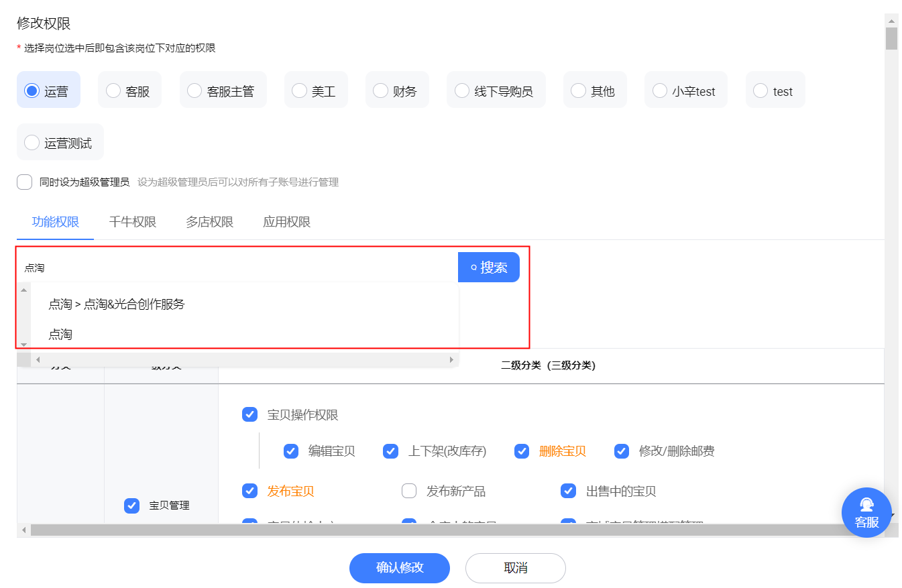
Task: Select the 运营 role radio button
Action: (32, 91)
